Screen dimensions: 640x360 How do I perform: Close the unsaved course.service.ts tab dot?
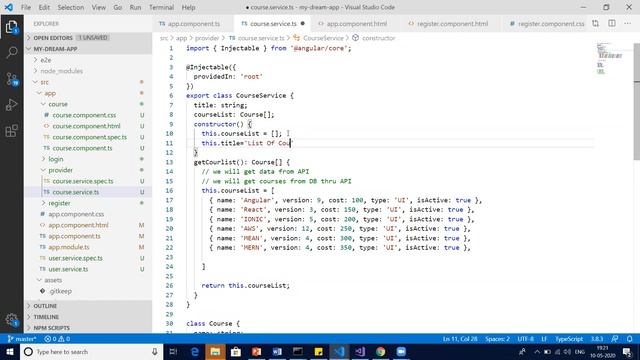pos(302,24)
